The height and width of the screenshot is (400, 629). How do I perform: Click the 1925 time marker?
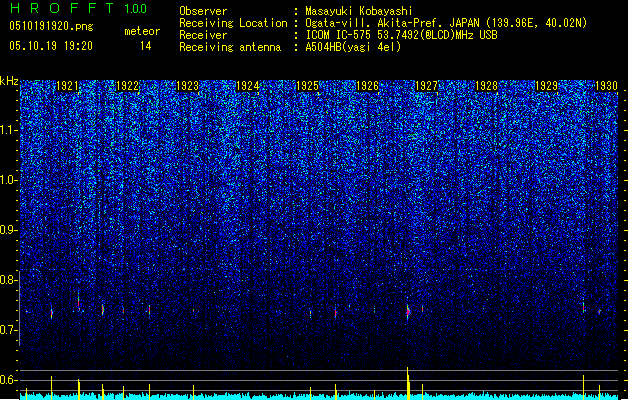pyautogui.click(x=307, y=86)
